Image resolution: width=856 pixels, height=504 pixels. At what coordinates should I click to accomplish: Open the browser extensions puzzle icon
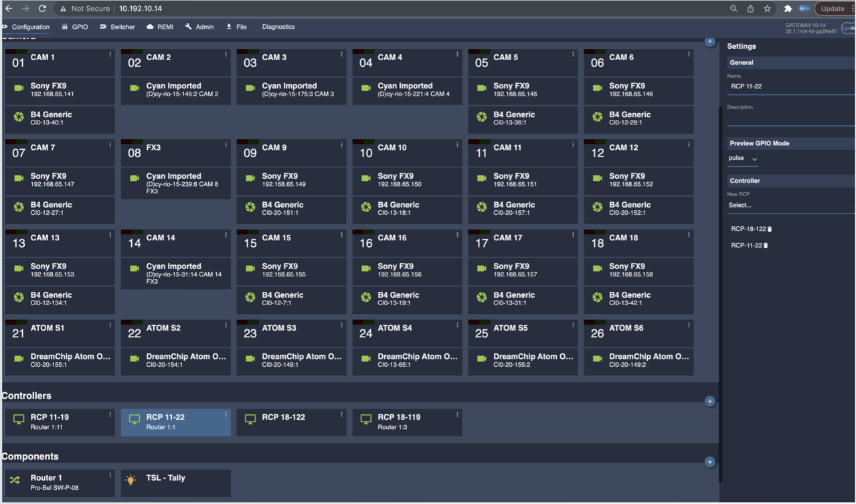[x=788, y=9]
